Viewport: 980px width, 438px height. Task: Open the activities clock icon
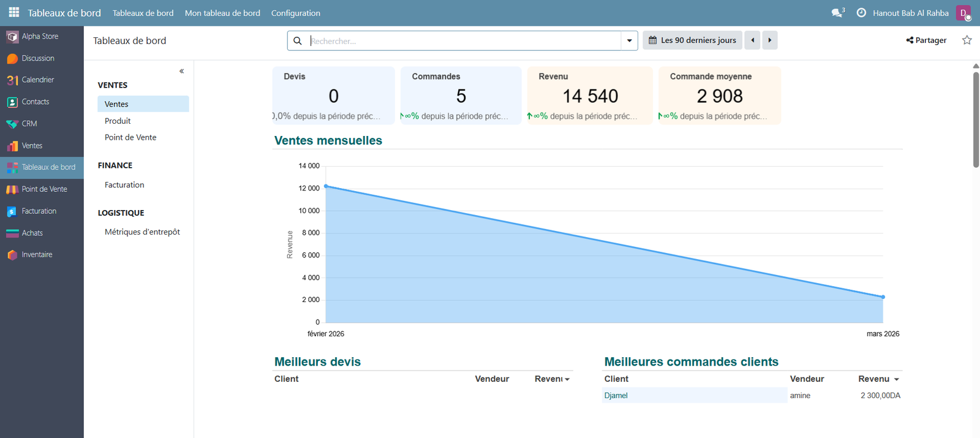[x=861, y=13]
